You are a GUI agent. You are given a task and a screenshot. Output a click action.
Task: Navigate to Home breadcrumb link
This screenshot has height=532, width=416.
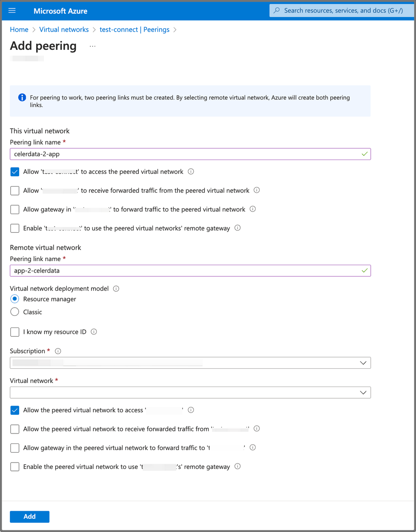(x=19, y=30)
